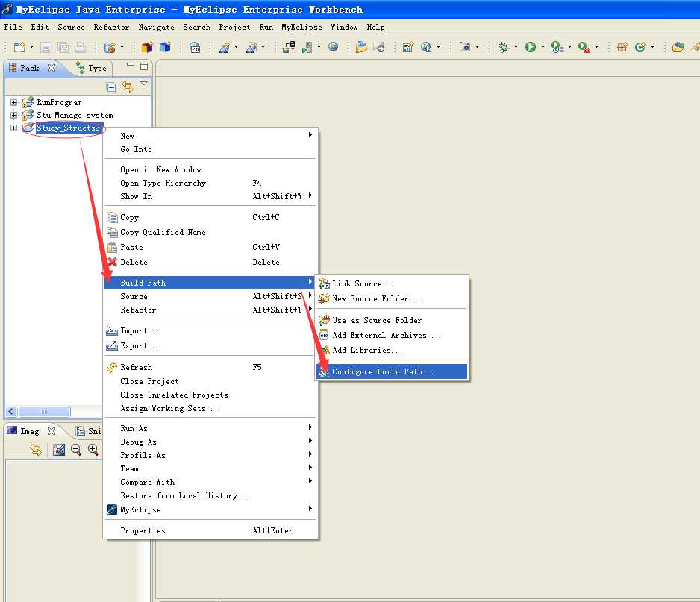Expand the Stu_Manage_system project node
The image size is (700, 602).
coord(14,115)
